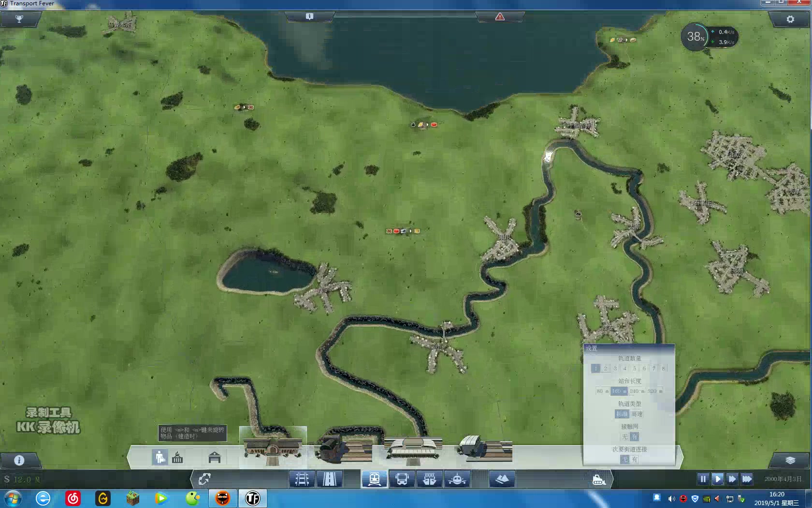Select the cargo station category
The width and height of the screenshot is (812, 508).
pos(177,457)
